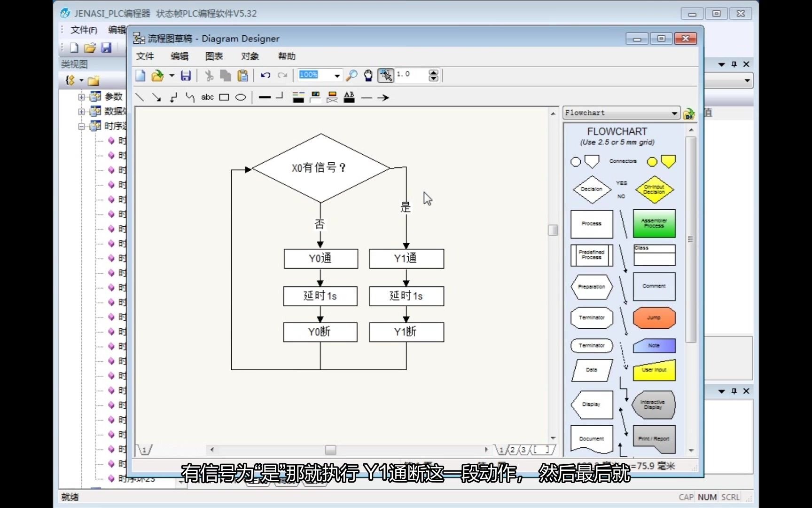This screenshot has height=508, width=812.
Task: Click the palette scroll-down arrow
Action: [691, 450]
